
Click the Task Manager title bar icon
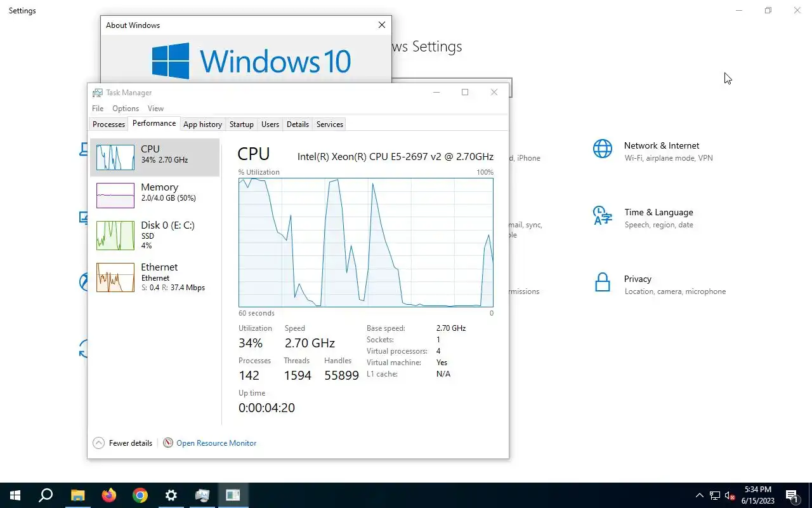[97, 93]
